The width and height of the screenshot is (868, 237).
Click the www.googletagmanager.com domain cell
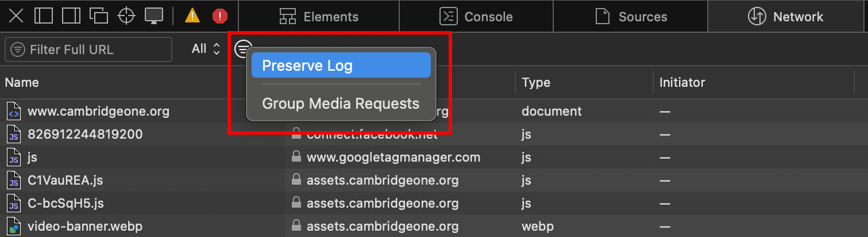tap(394, 157)
